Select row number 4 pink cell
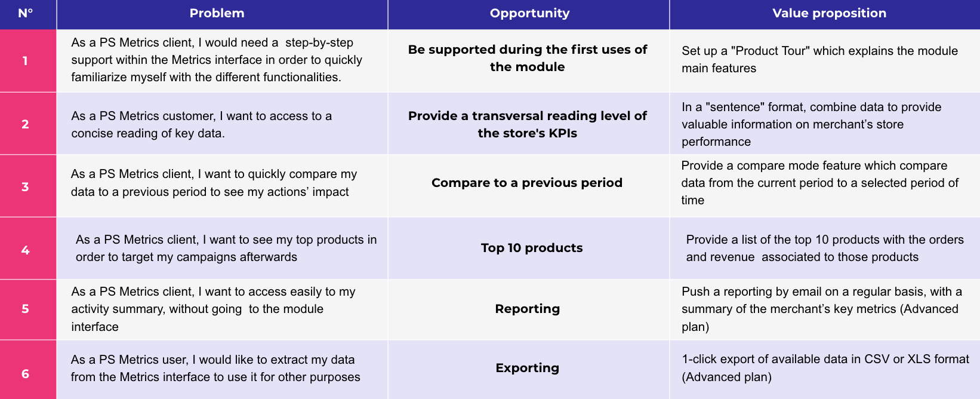 pyautogui.click(x=26, y=250)
